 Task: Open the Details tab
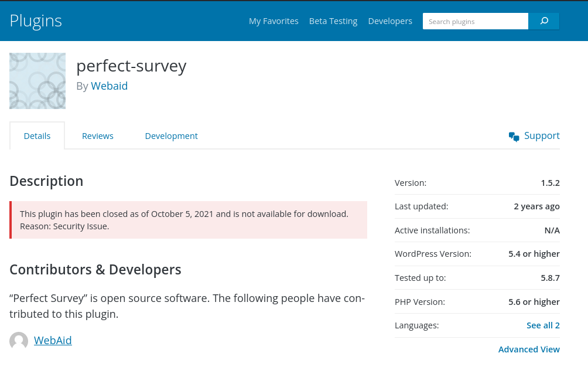(37, 136)
